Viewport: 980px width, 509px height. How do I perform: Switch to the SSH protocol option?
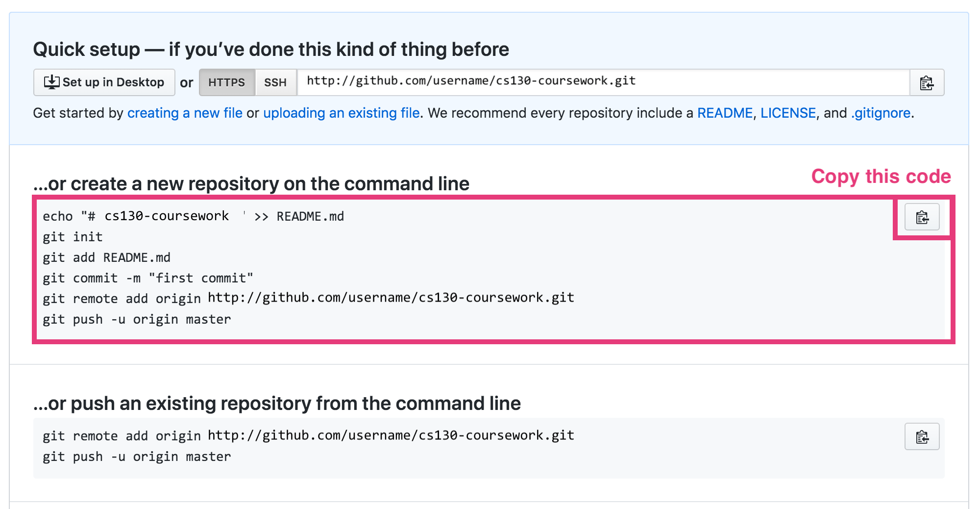[x=275, y=82]
